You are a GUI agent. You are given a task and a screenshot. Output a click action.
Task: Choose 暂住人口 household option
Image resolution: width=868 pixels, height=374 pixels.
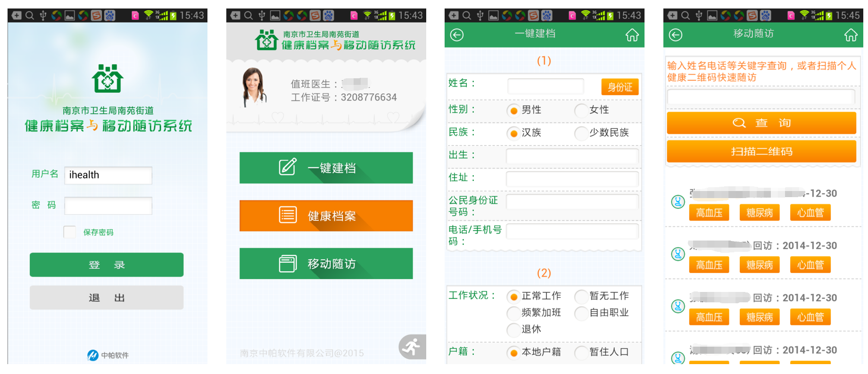click(581, 352)
